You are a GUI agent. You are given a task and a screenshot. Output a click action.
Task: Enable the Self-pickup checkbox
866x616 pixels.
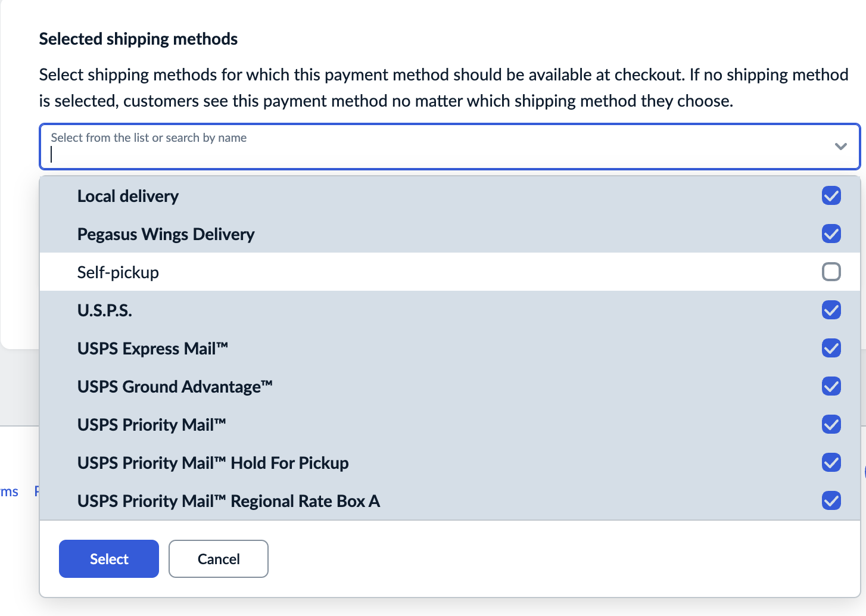(831, 272)
